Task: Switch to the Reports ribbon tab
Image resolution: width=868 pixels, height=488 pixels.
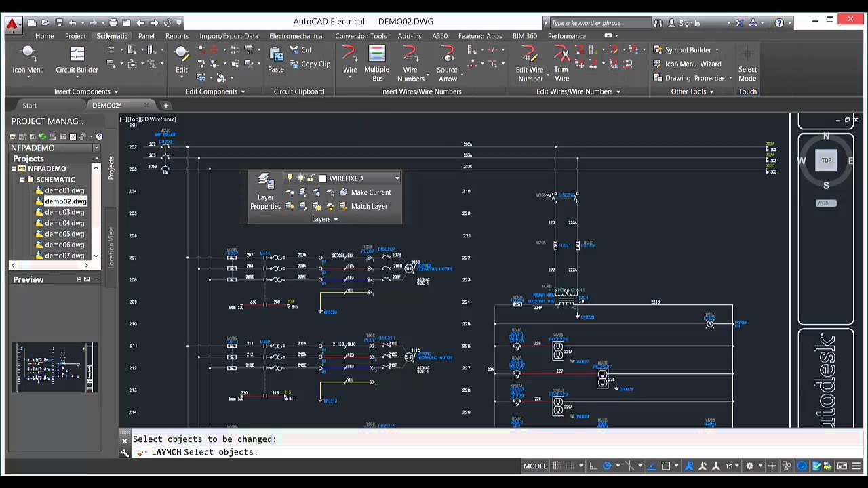Action: pyautogui.click(x=177, y=36)
